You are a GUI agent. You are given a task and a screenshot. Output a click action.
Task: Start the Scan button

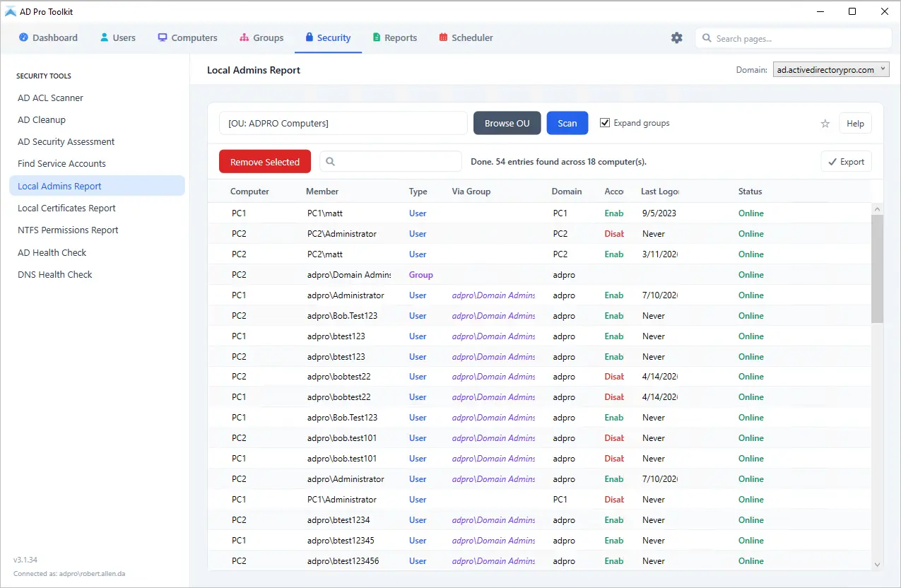(567, 123)
